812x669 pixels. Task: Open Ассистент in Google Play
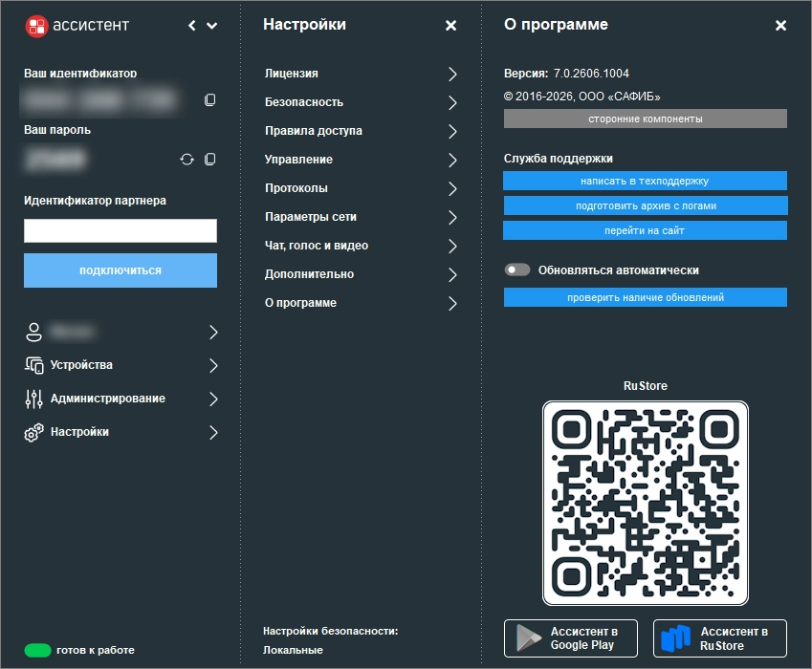571,638
